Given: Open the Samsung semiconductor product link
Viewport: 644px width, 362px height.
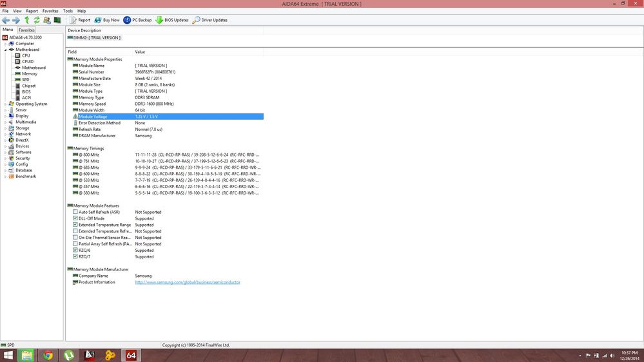Looking at the screenshot, I should point(188,282).
